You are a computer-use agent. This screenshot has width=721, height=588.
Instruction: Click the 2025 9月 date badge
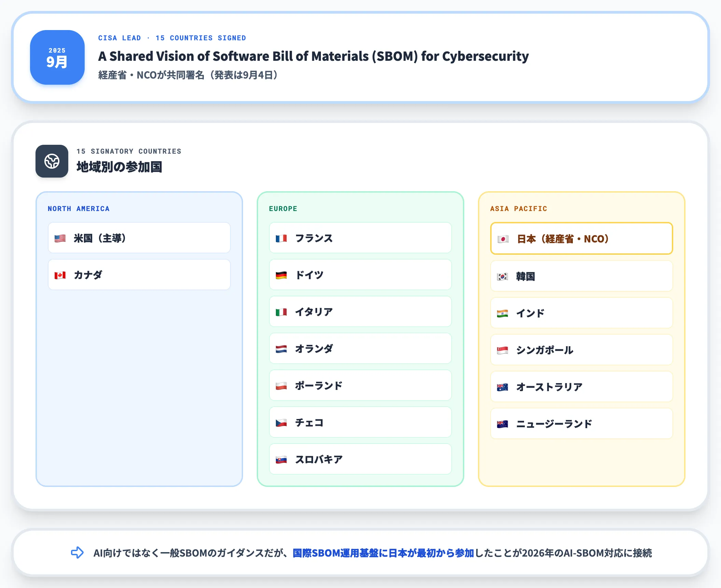tap(57, 57)
